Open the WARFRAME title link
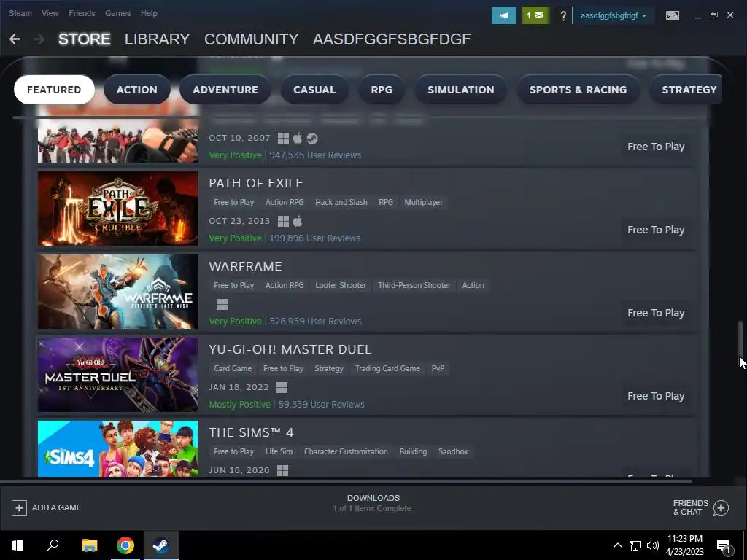This screenshot has height=560, width=747. (245, 266)
